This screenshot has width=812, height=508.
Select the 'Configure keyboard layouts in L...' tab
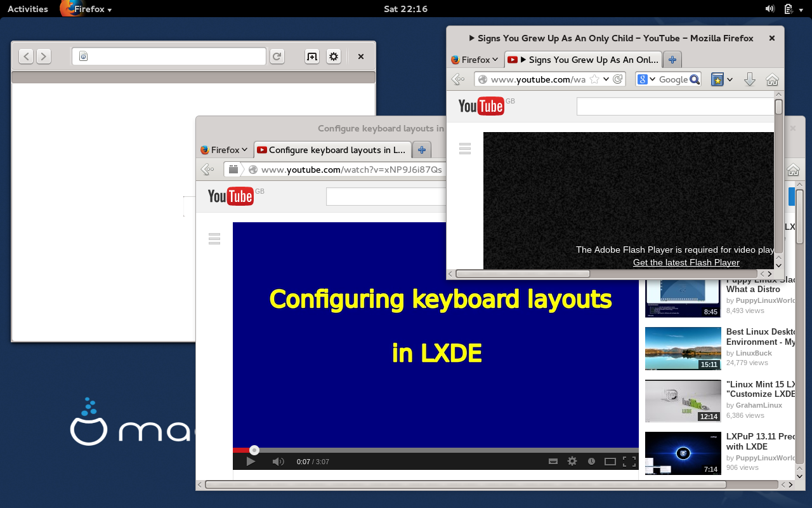coord(332,150)
